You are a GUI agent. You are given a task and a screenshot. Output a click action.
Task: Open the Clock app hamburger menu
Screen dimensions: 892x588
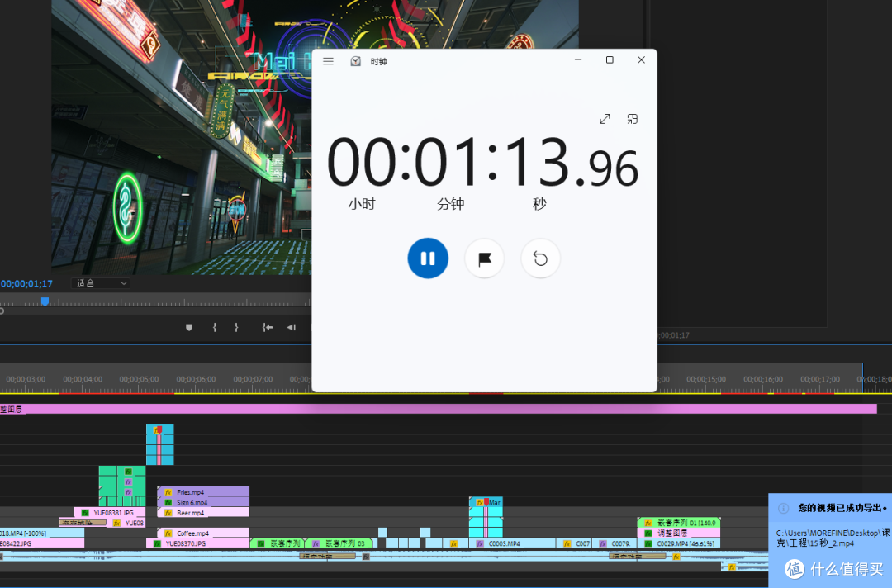tap(328, 61)
